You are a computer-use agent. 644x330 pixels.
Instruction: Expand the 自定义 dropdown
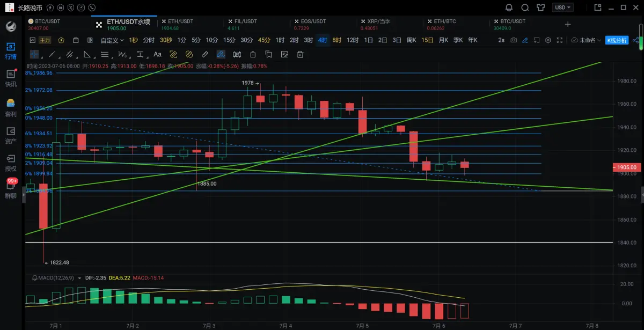112,40
